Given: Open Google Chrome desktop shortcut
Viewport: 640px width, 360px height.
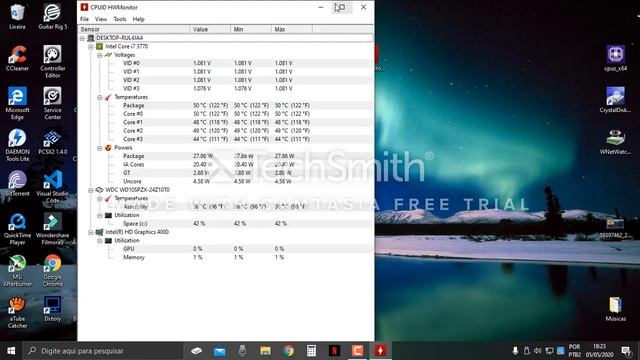Looking at the screenshot, I should 53,271.
